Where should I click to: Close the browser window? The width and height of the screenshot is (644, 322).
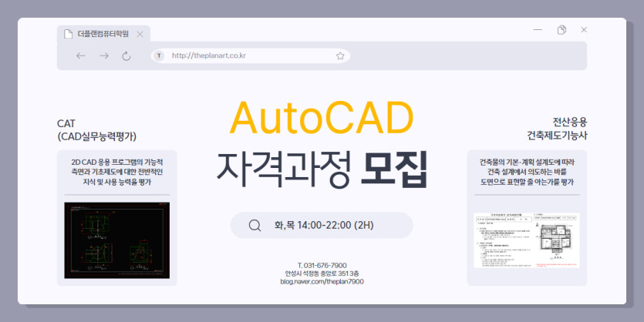584,29
